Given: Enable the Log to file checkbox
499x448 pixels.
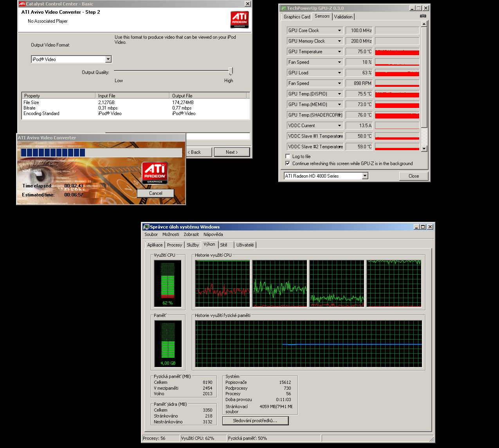Looking at the screenshot, I should (288, 157).
